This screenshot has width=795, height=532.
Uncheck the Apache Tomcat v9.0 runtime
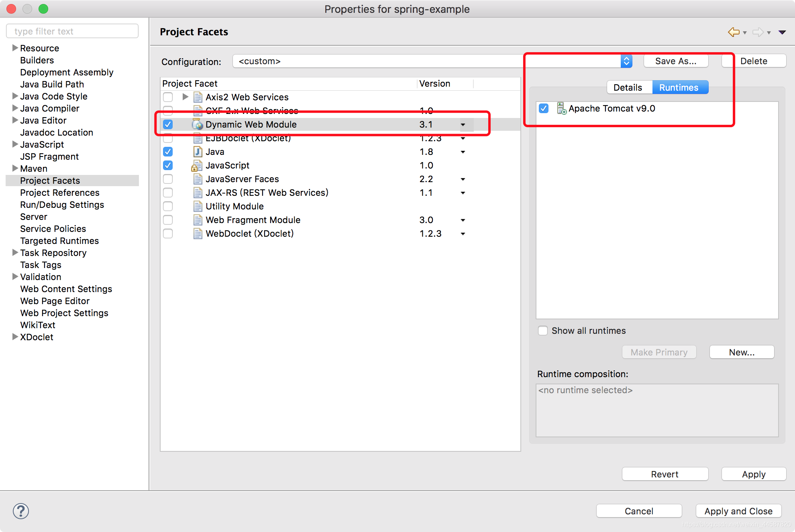click(x=544, y=108)
